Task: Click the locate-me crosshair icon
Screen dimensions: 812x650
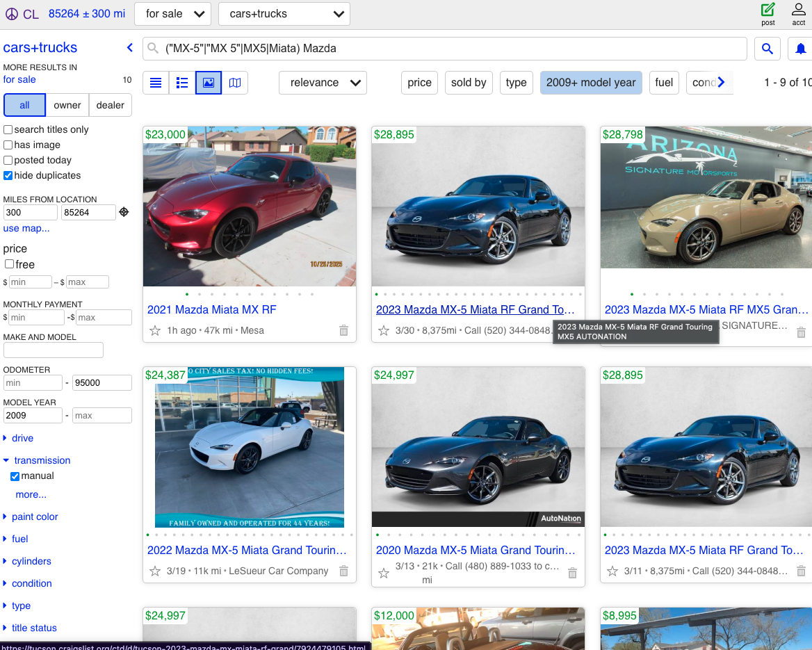Action: coord(124,212)
